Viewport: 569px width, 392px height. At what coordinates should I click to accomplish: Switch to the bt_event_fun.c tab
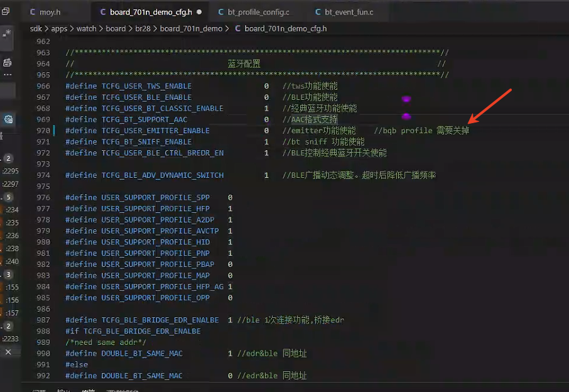click(x=344, y=12)
